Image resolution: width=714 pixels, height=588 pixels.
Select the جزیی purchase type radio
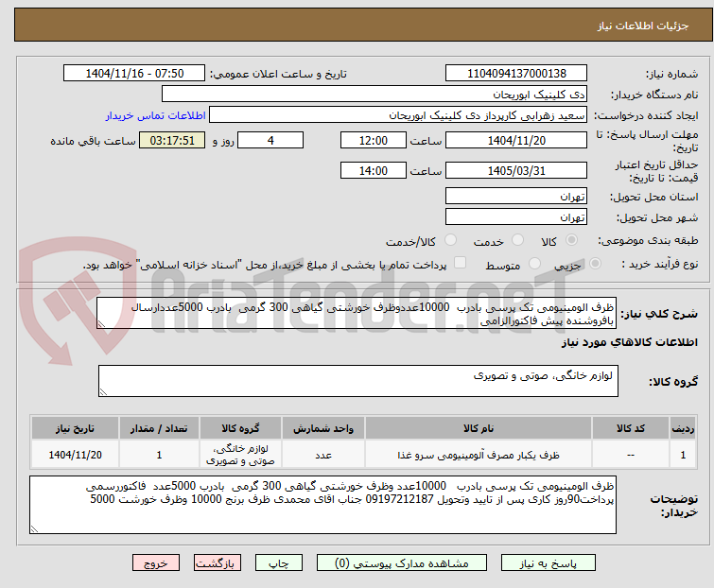pos(595,264)
